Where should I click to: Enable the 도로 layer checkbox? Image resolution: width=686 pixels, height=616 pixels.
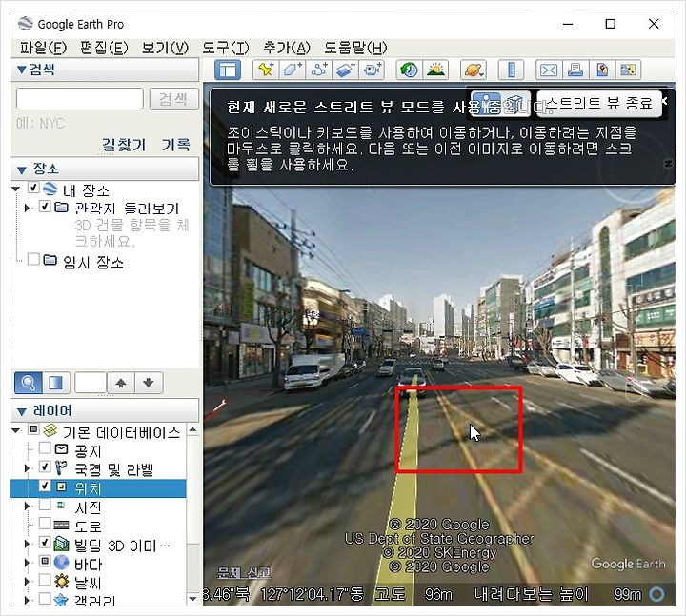coord(45,523)
